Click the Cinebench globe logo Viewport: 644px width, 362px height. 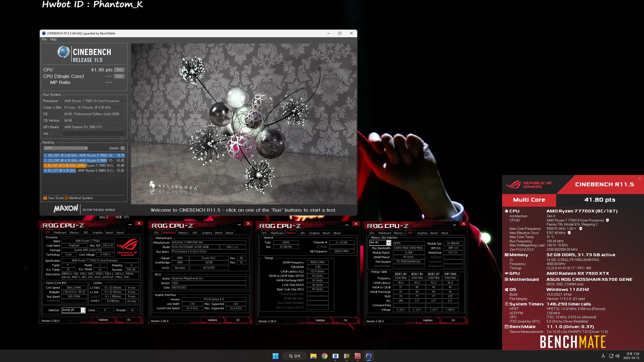click(x=64, y=52)
